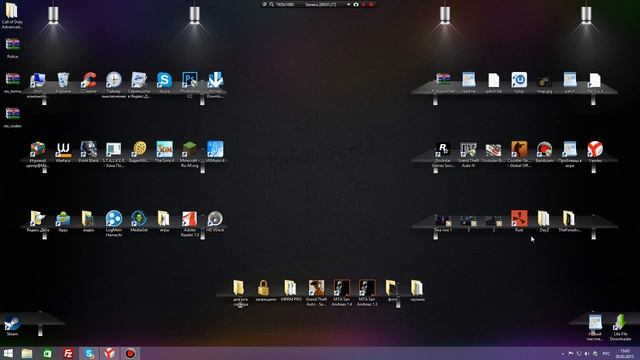Open the Lite File Downloader shortcut
640x360 pixels.
tap(620, 322)
